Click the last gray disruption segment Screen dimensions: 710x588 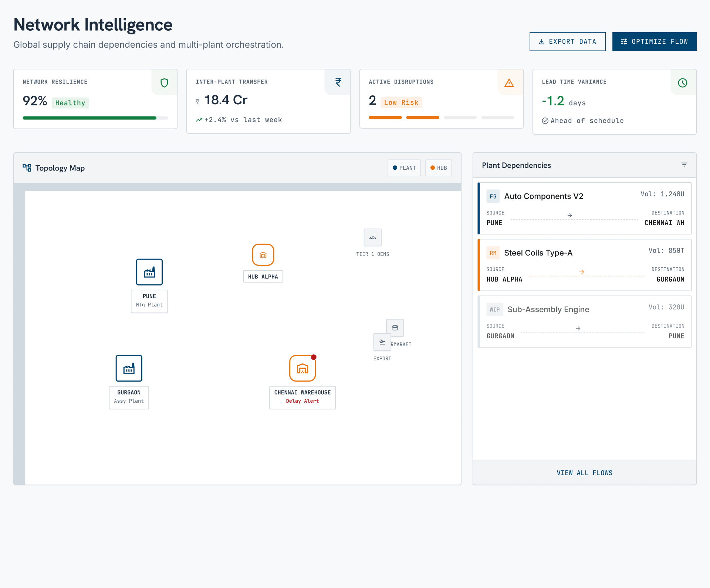tap(498, 118)
